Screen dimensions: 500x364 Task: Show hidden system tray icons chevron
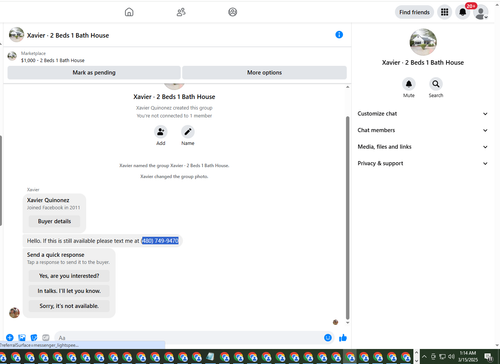click(424, 356)
